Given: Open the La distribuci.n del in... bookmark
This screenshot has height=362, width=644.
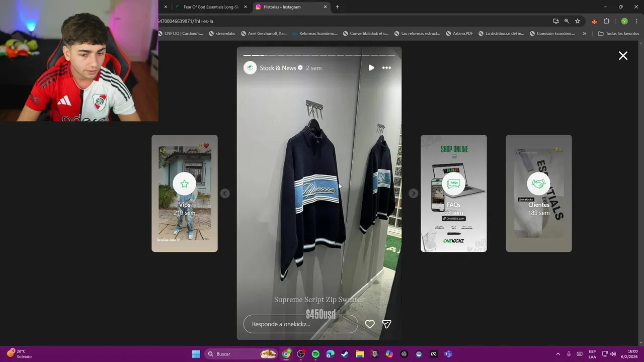Looking at the screenshot, I should 501,34.
